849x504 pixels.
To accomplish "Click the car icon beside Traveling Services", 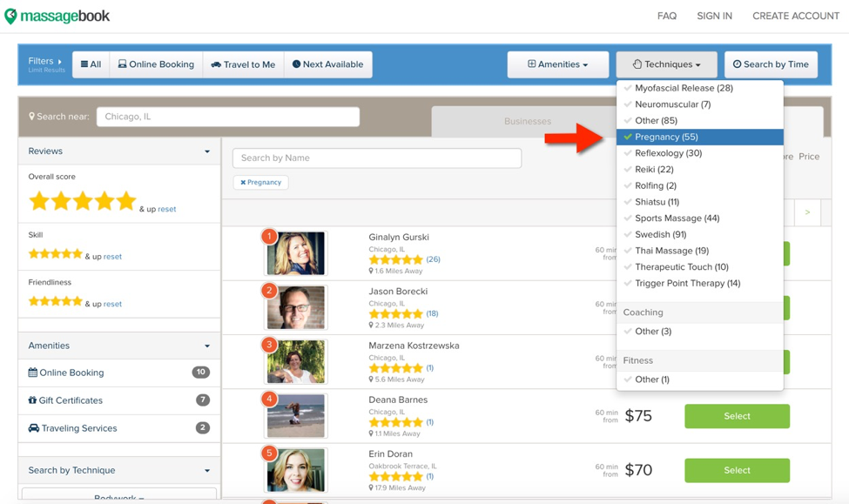I will click(x=34, y=427).
